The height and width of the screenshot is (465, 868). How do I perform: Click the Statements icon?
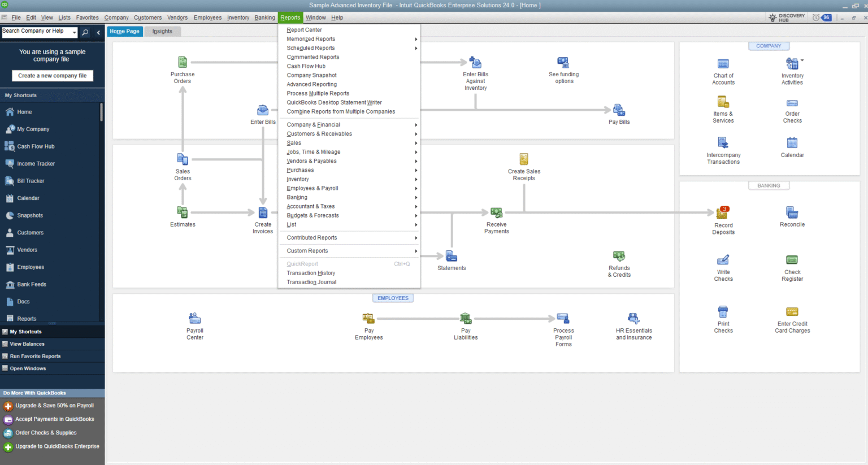[451, 257]
